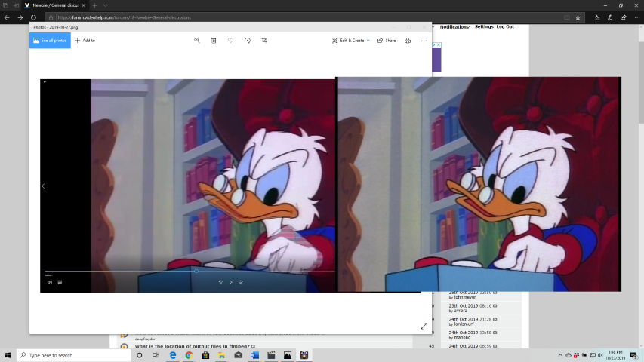Click the zoom magnifier icon
This screenshot has width=644, height=362.
(197, 40)
